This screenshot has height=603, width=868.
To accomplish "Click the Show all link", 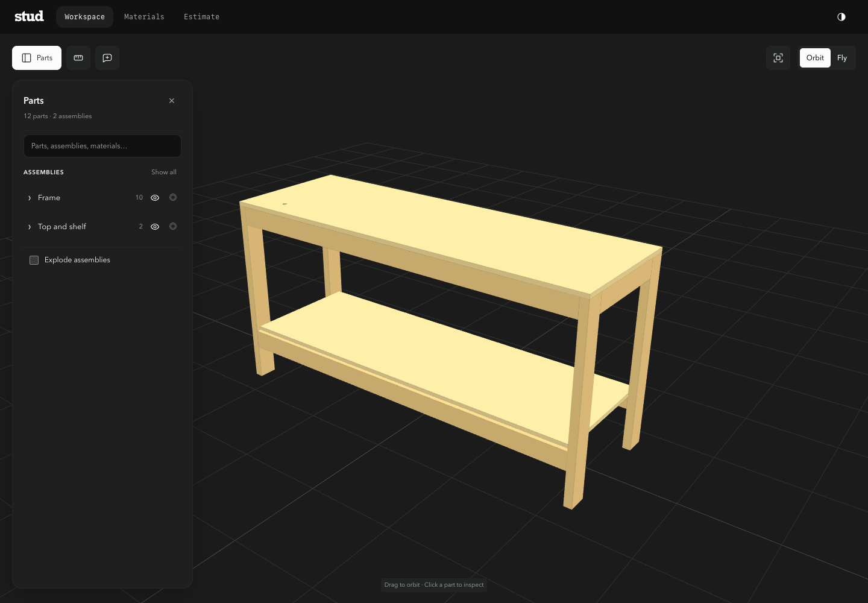I will (164, 172).
